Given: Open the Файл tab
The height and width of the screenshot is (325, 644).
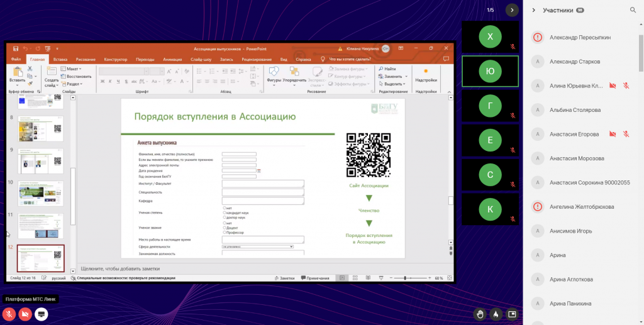Looking at the screenshot, I should click(x=16, y=60).
